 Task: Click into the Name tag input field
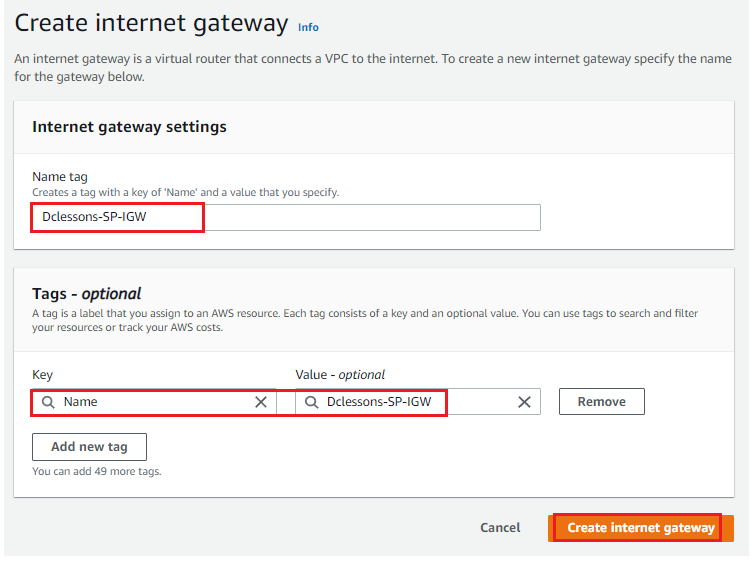tap(286, 217)
